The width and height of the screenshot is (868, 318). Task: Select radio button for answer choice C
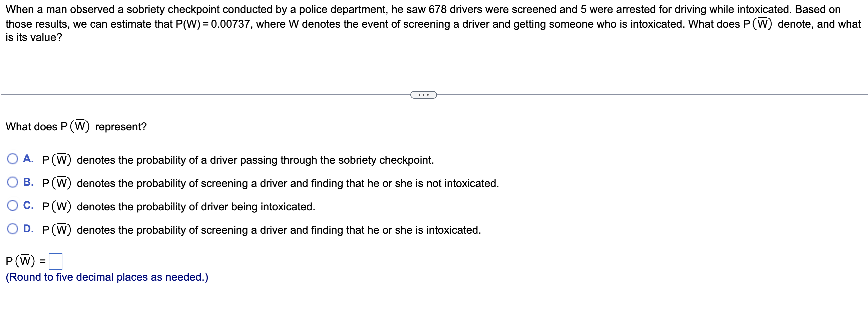13,205
